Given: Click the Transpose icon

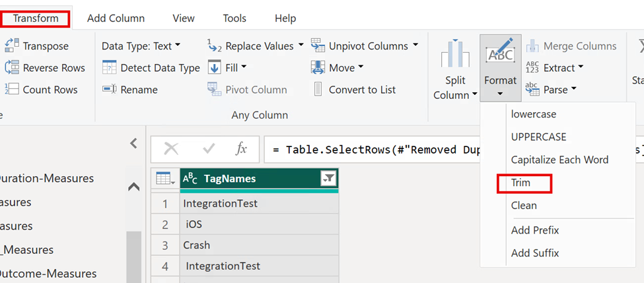Looking at the screenshot, I should coord(12,46).
